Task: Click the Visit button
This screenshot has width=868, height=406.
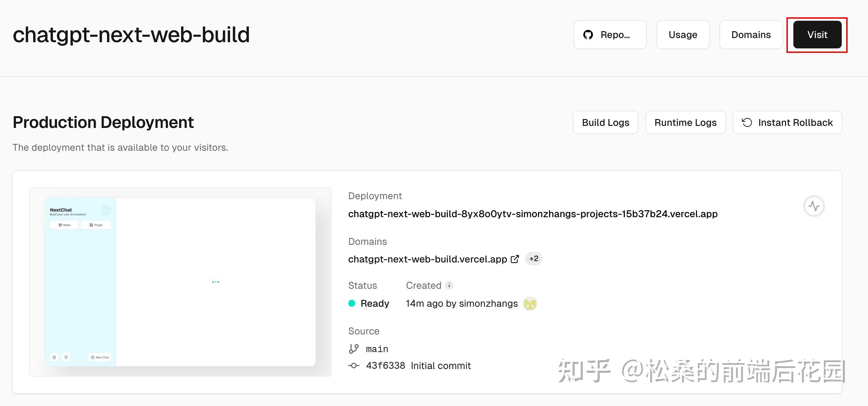Action: pos(817,35)
